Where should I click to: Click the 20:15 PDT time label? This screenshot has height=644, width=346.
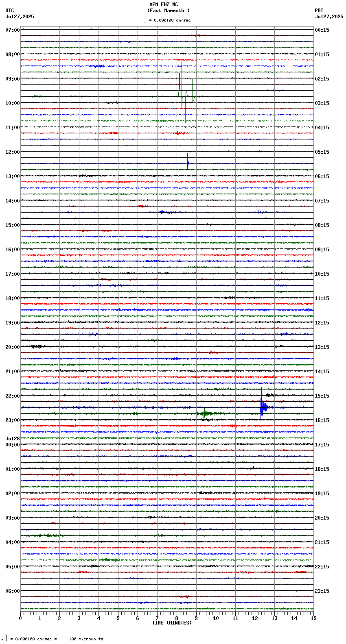click(x=322, y=518)
